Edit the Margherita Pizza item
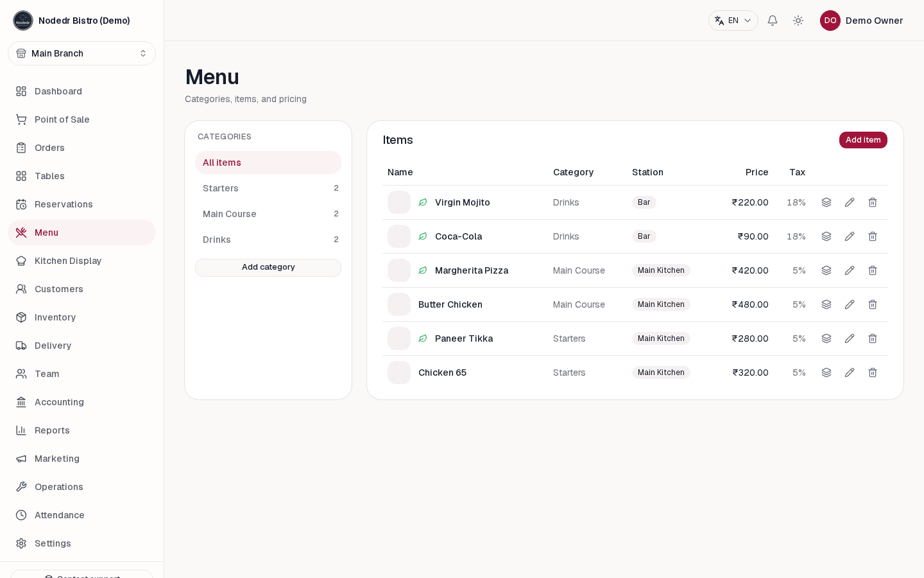The height and width of the screenshot is (578, 924). coord(850,270)
